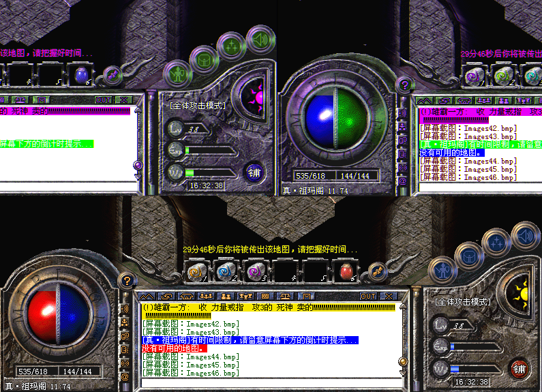Image resolution: width=542 pixels, height=392 pixels.
Task: Click the gray chat toolbar mountain icon
Action: pyautogui.click(x=147, y=297)
